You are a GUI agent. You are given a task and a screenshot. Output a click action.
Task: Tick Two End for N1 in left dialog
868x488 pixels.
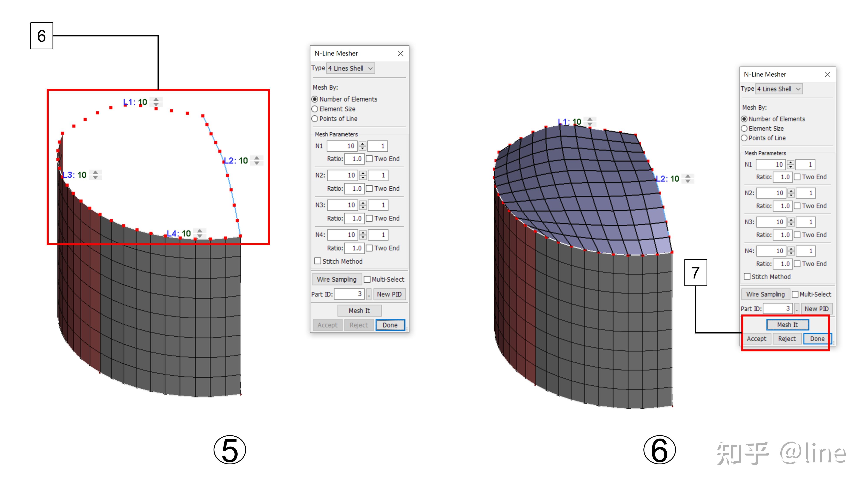(369, 159)
